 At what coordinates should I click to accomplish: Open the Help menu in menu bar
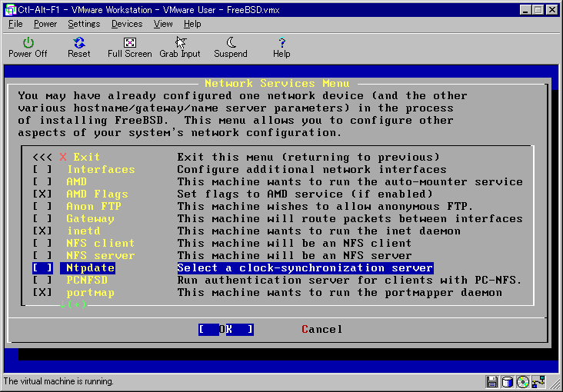click(x=192, y=24)
